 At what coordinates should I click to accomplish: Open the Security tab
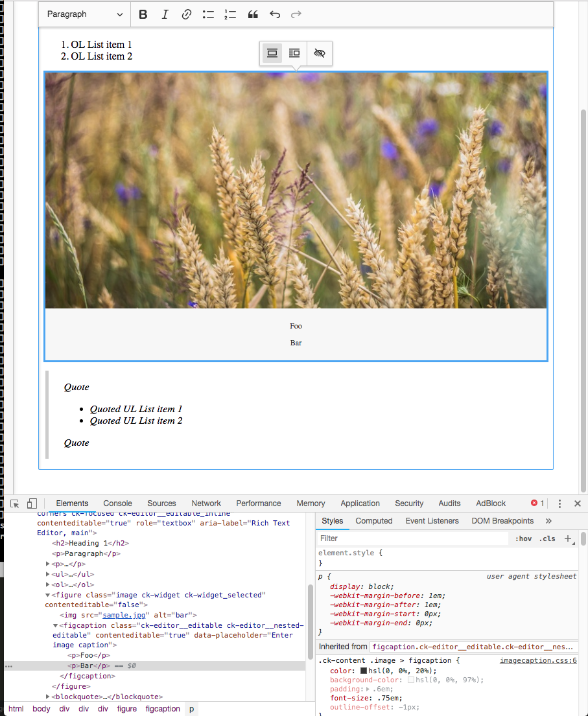[409, 503]
